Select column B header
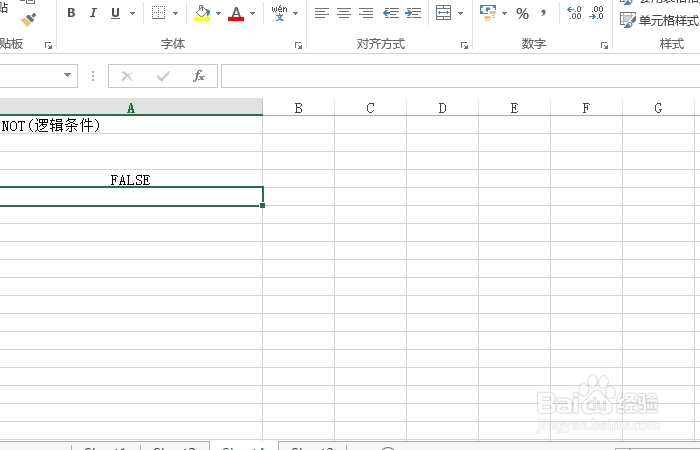The height and width of the screenshot is (450, 700). click(299, 108)
